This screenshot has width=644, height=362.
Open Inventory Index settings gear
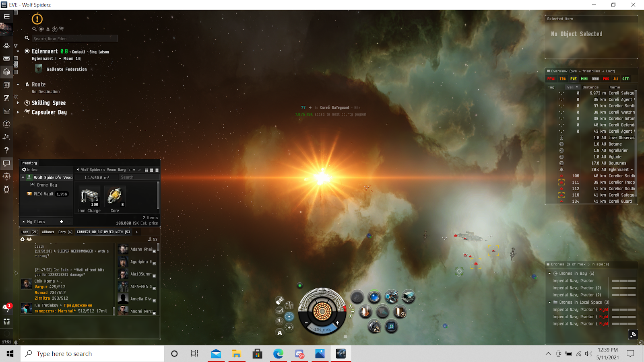click(x=24, y=170)
